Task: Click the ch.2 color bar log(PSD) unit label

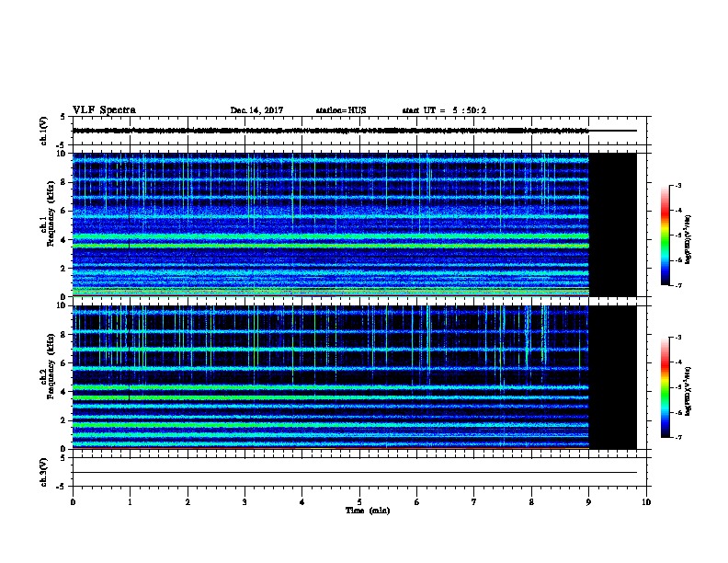Action: click(x=688, y=392)
